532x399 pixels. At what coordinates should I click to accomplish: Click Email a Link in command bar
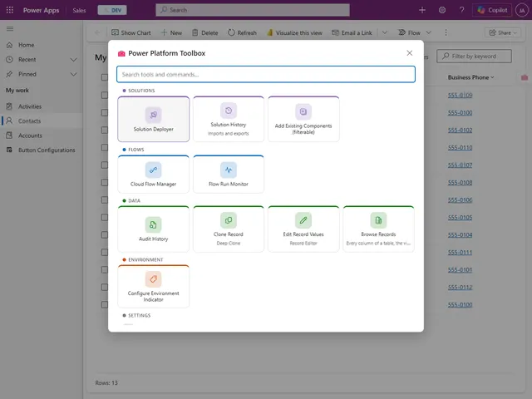(352, 32)
